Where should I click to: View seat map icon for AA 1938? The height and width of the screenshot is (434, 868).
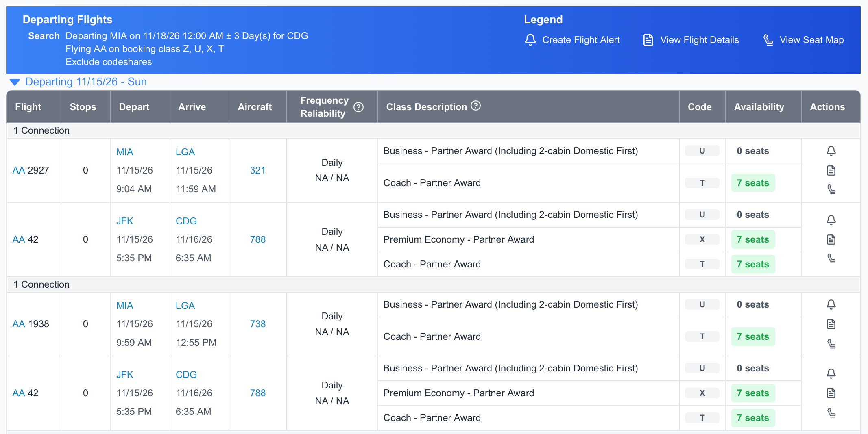(x=831, y=344)
